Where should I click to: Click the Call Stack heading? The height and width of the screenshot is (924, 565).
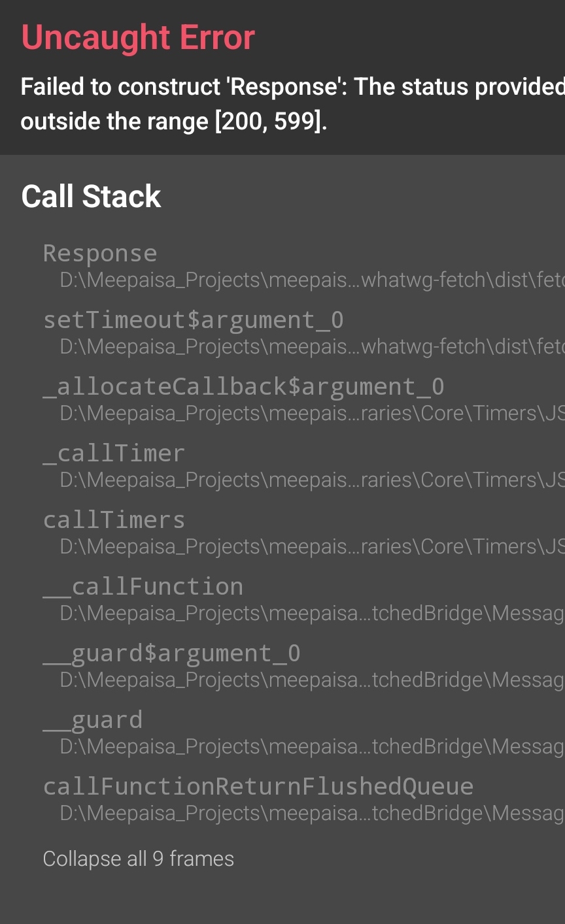point(91,196)
